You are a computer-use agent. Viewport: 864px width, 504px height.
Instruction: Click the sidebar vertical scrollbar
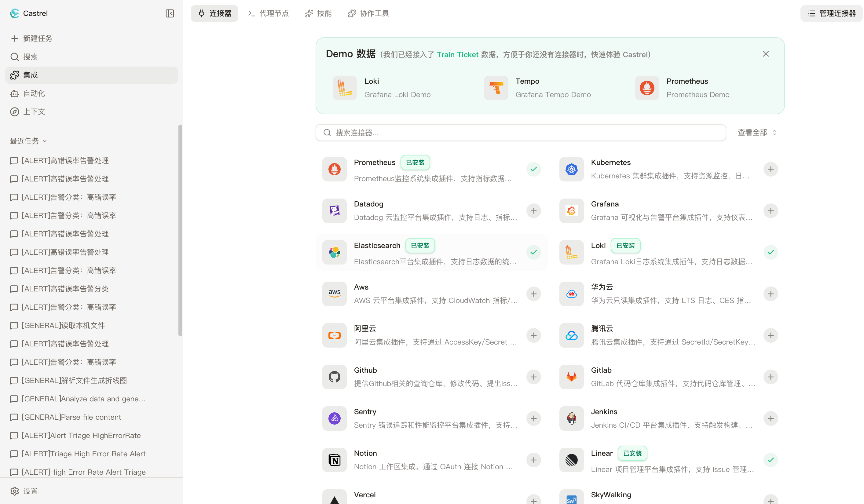click(x=180, y=230)
